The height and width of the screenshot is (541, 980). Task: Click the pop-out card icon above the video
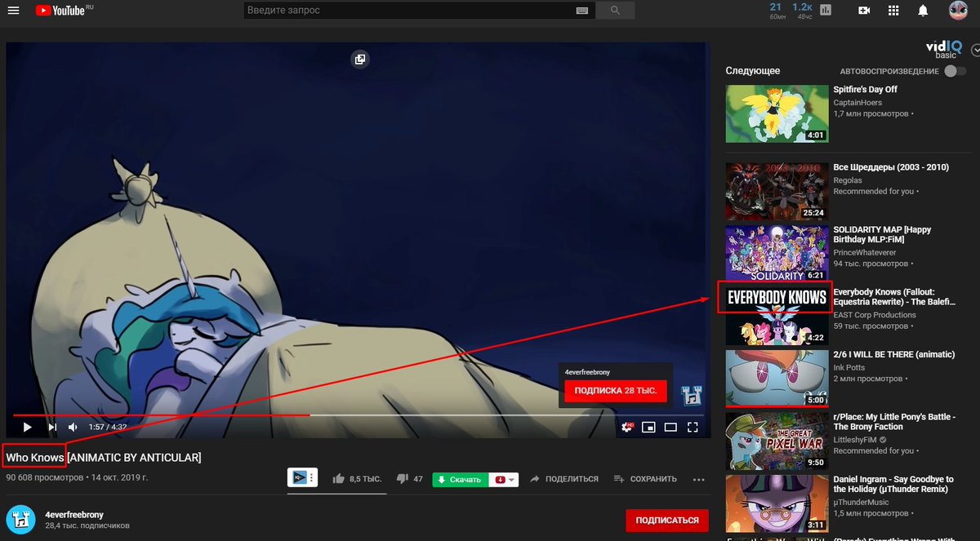click(x=359, y=59)
